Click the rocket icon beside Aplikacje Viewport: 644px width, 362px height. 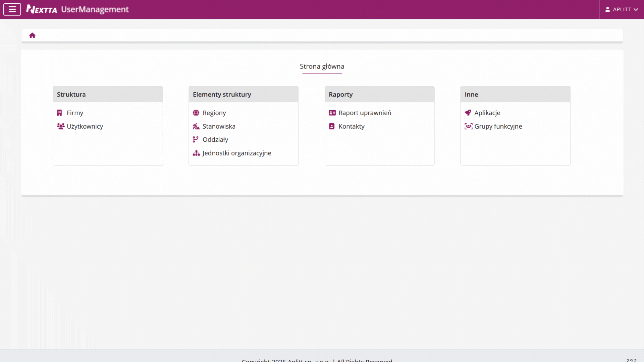click(x=468, y=113)
